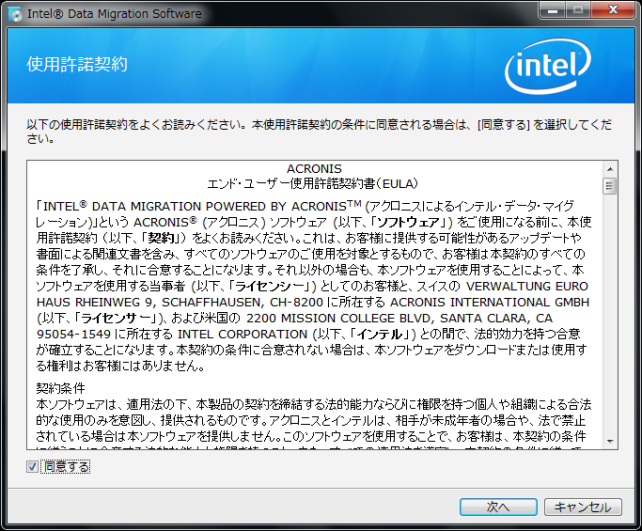Cancel setup with the キャンセル button
642x531 pixels.
pos(583,507)
